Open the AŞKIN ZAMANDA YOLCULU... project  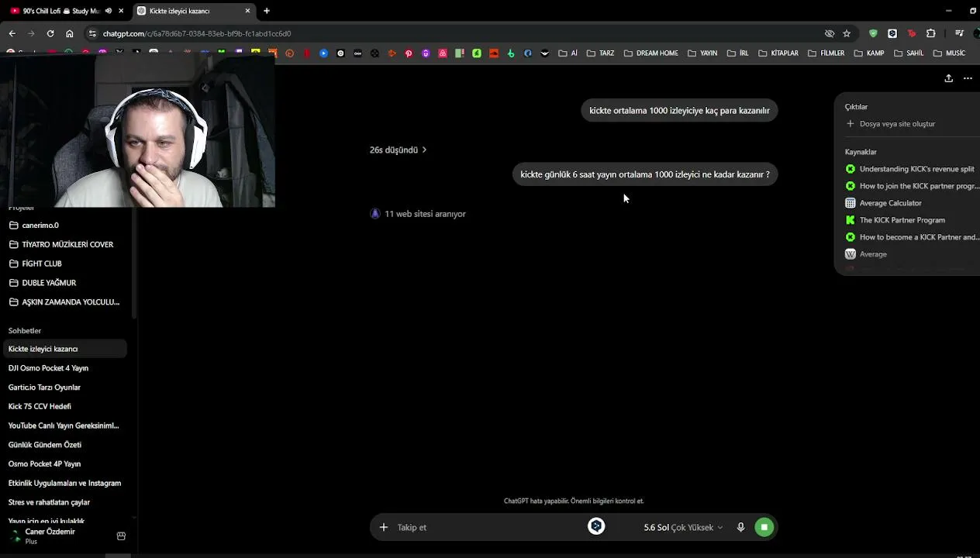66,301
